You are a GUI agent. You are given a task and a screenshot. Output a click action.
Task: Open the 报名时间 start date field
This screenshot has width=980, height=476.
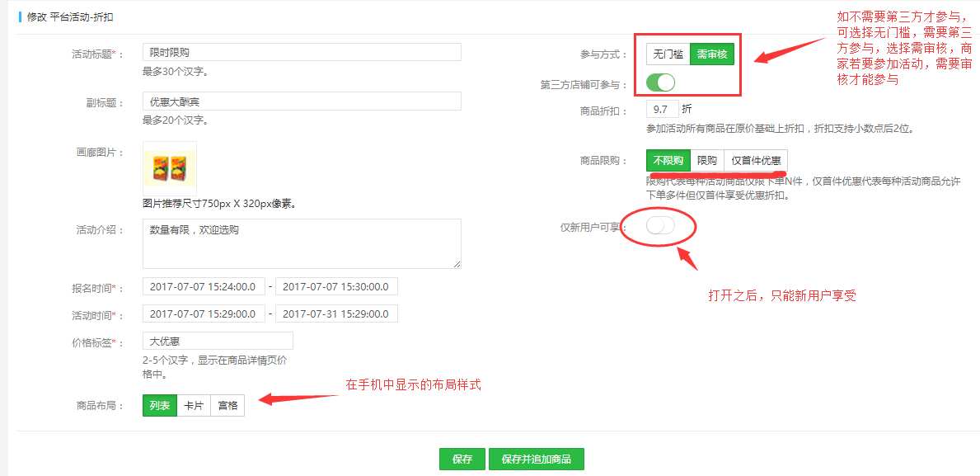[204, 286]
